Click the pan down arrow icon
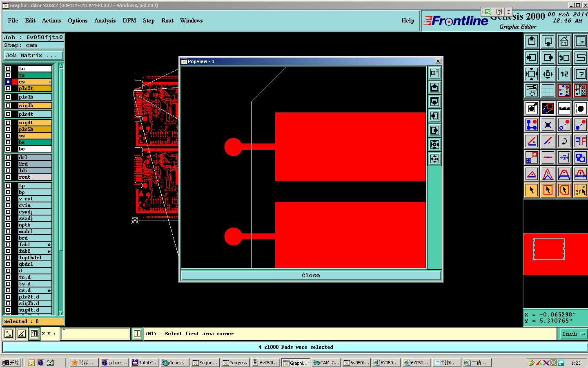This screenshot has height=368, width=588. pyautogui.click(x=548, y=41)
